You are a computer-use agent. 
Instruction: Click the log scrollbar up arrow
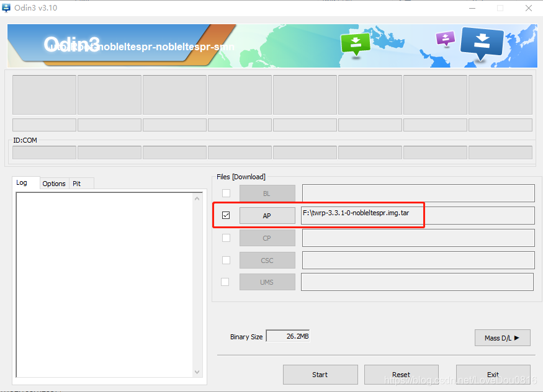[197, 198]
